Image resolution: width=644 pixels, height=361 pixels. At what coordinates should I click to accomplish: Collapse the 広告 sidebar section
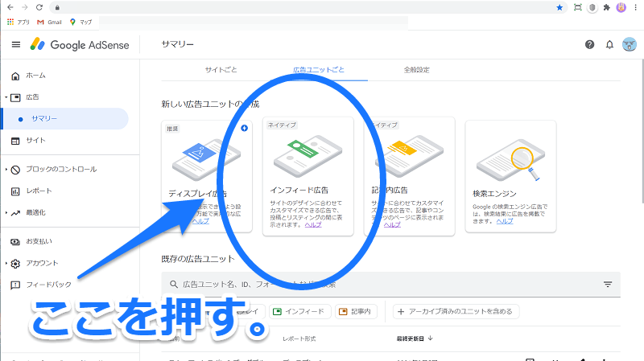tap(6, 97)
